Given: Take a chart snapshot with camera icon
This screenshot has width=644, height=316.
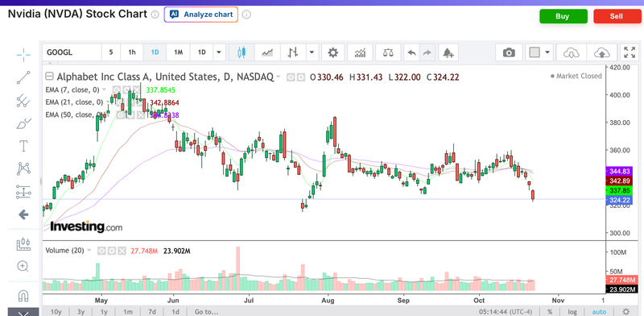Looking at the screenshot, I should (x=509, y=52).
